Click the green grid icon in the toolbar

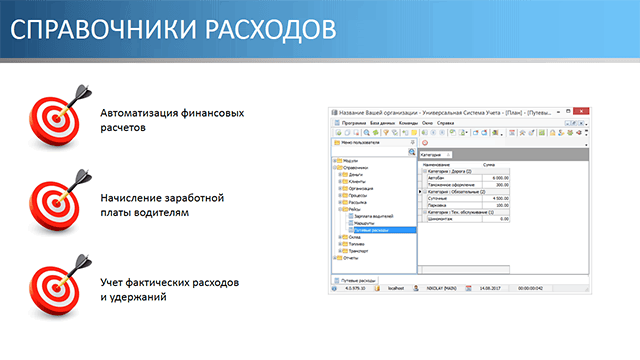(x=542, y=133)
